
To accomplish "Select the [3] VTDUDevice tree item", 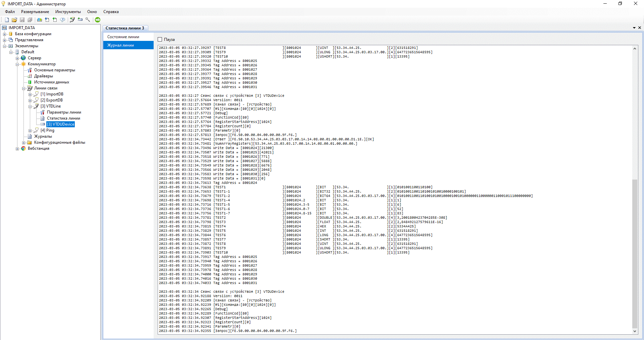I will click(61, 124).
